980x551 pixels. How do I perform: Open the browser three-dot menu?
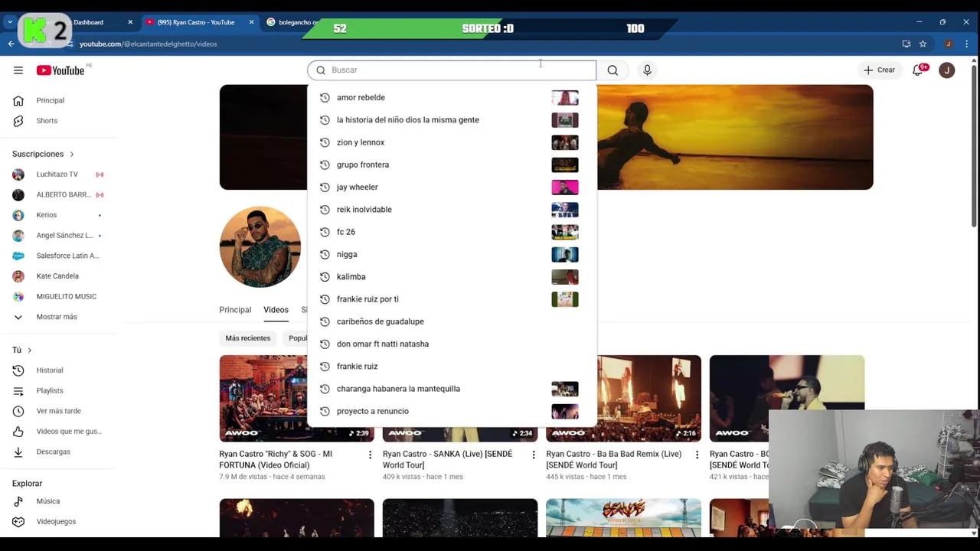point(966,44)
